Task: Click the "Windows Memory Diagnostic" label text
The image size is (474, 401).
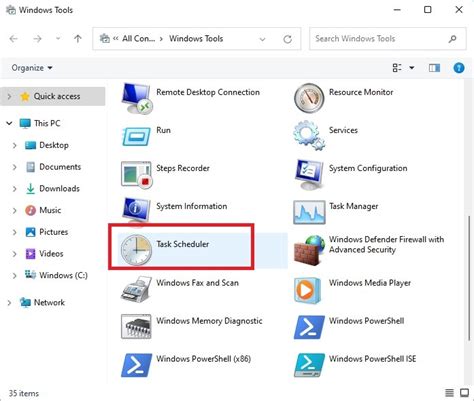Action: coord(209,321)
